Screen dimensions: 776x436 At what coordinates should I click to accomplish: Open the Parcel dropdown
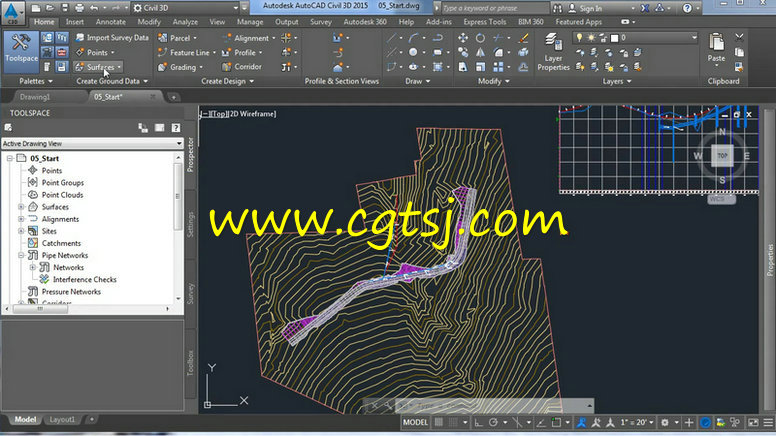tap(177, 38)
